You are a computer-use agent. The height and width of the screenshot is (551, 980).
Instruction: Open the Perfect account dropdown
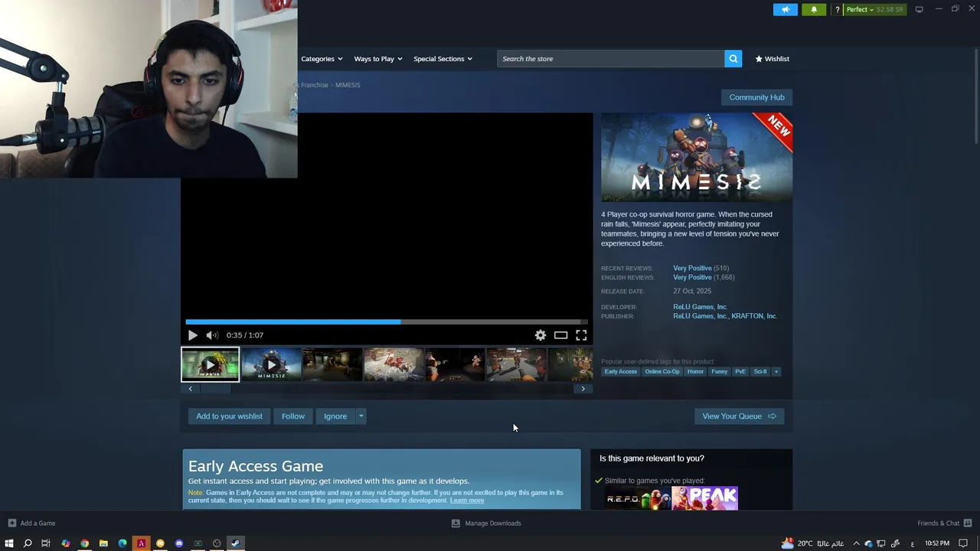[875, 9]
